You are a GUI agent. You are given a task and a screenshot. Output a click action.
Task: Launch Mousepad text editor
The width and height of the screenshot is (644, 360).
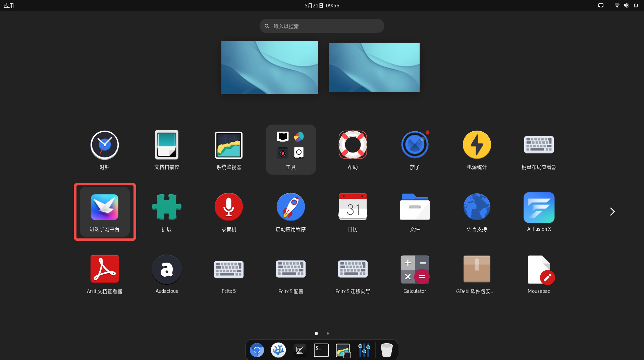539,274
